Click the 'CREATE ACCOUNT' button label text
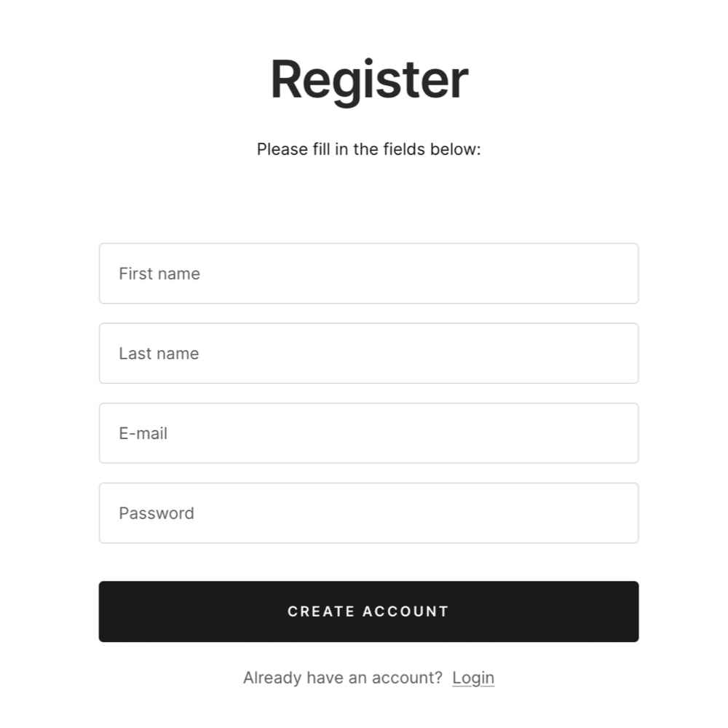The height and width of the screenshot is (728, 728). pos(368,612)
